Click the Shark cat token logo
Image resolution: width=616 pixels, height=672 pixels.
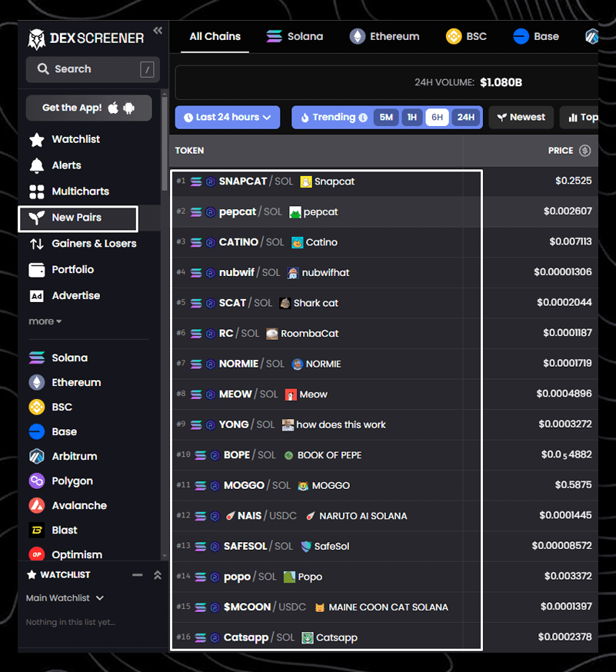[285, 304]
